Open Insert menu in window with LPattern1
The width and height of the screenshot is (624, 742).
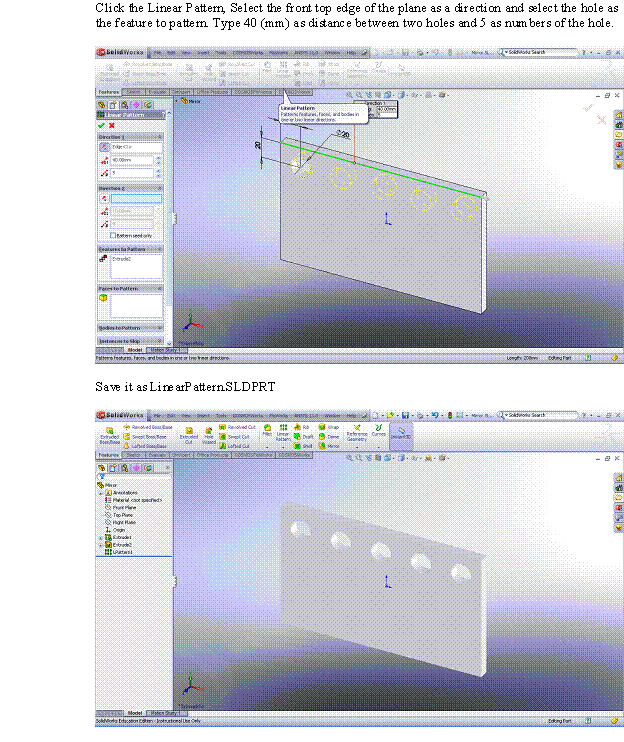pyautogui.click(x=203, y=415)
